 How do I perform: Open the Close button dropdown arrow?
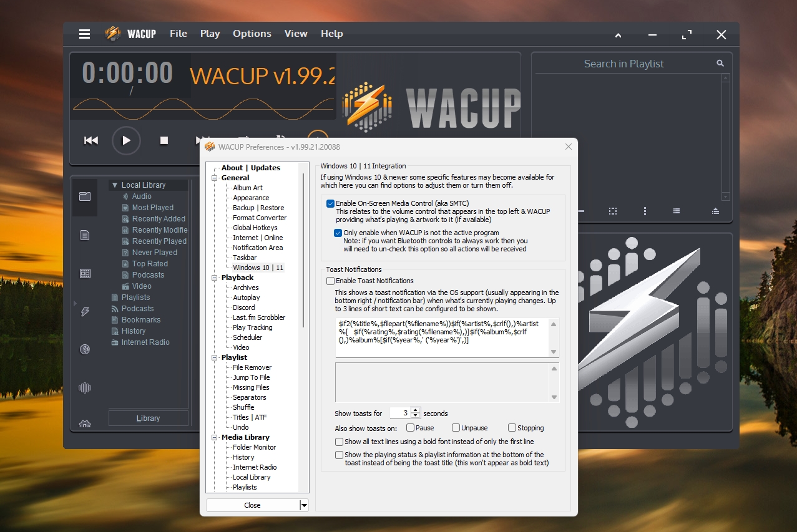[x=304, y=505]
